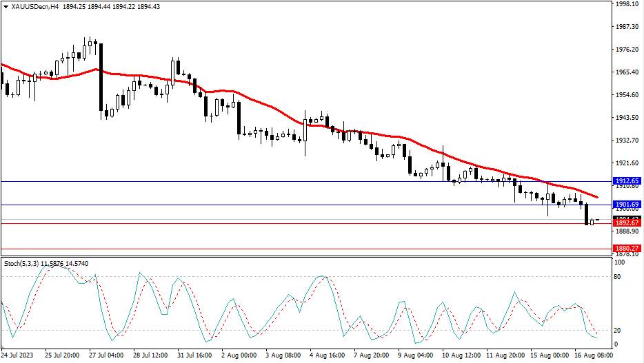
Task: Click the 24 Jul 2023 date label
Action: click(17, 356)
